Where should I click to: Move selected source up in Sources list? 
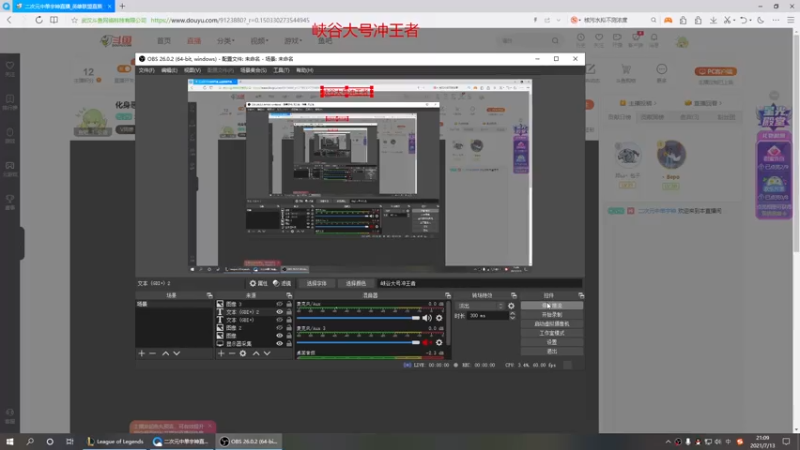click(x=256, y=353)
